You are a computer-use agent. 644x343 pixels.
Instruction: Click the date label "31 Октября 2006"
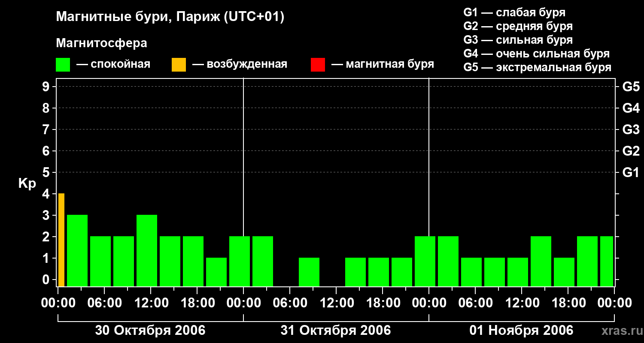(x=336, y=330)
